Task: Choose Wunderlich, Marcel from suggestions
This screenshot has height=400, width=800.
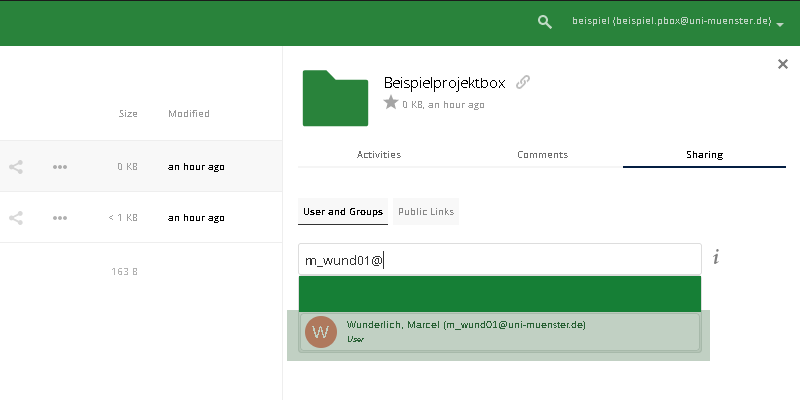Action: (500, 332)
